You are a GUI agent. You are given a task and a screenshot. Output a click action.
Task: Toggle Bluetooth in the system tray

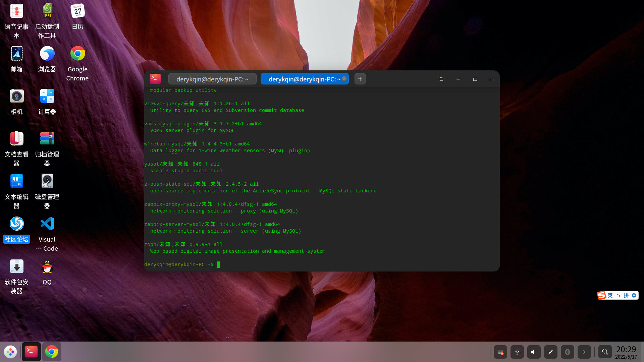[567, 352]
